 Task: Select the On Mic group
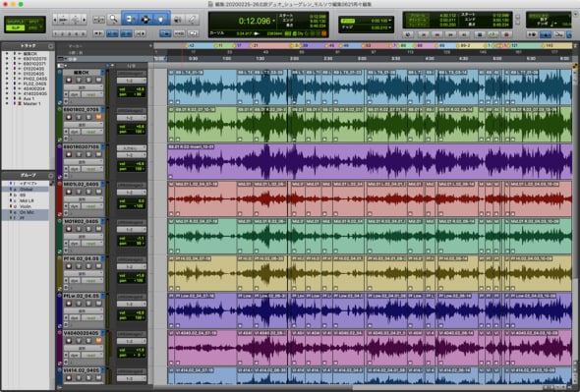[27, 212]
